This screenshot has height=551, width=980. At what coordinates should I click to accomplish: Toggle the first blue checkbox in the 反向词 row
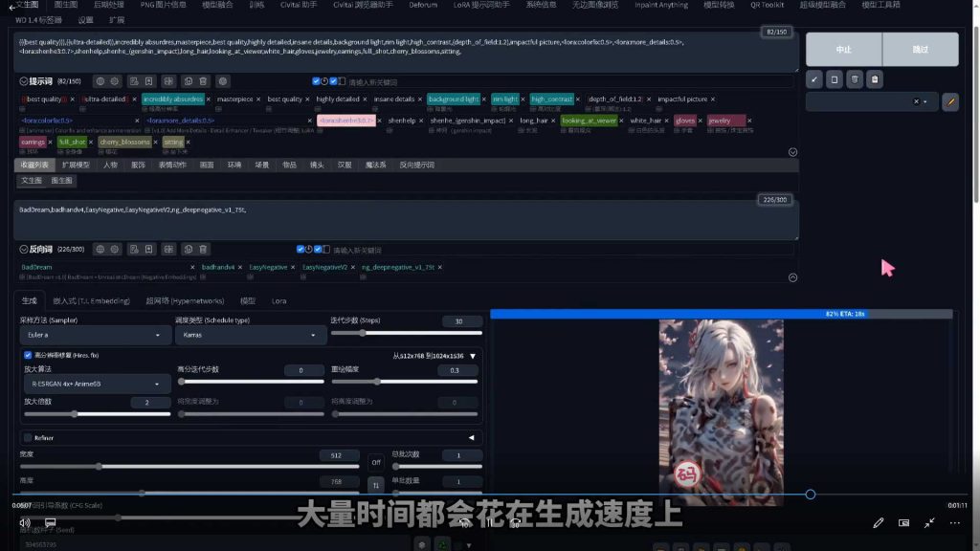301,250
